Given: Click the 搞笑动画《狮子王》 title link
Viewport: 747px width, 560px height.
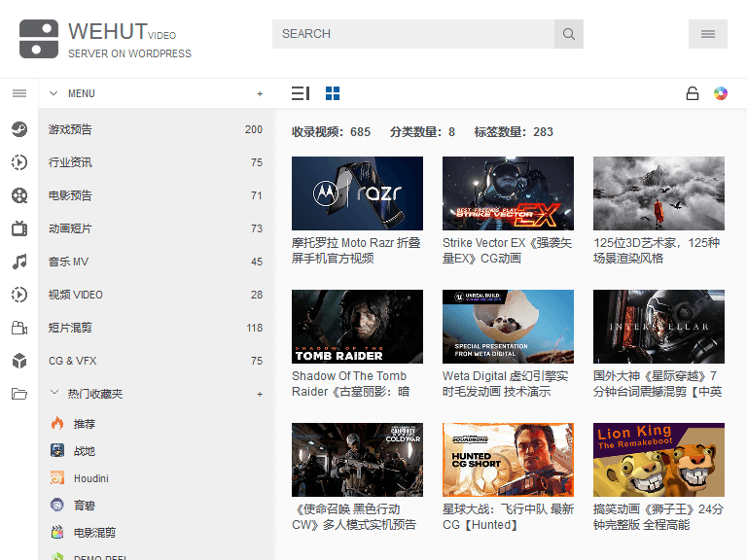Looking at the screenshot, I should (x=658, y=517).
